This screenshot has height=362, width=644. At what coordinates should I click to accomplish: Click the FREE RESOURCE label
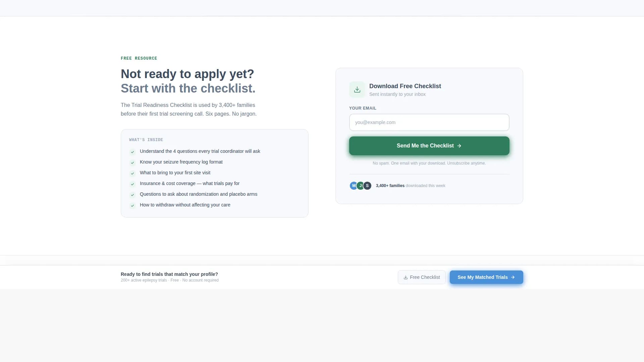point(139,58)
